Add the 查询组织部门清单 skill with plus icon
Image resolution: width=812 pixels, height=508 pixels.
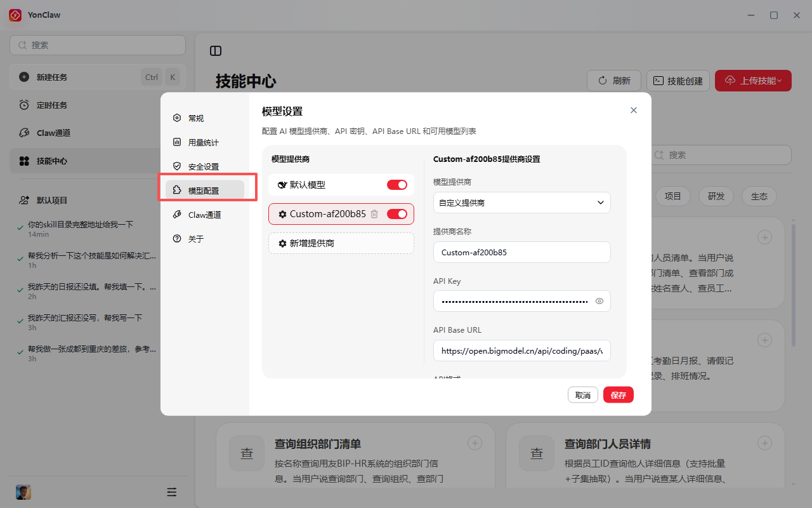475,443
